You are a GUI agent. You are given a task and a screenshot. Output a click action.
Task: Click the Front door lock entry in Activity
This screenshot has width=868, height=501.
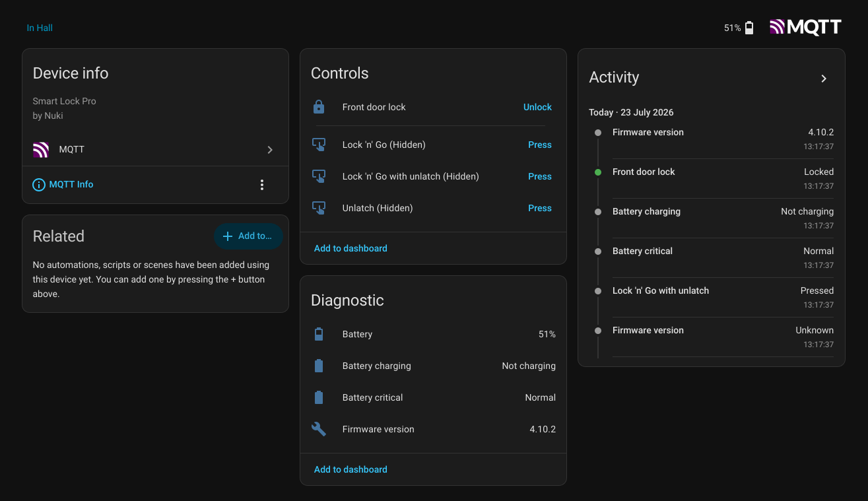(723, 178)
